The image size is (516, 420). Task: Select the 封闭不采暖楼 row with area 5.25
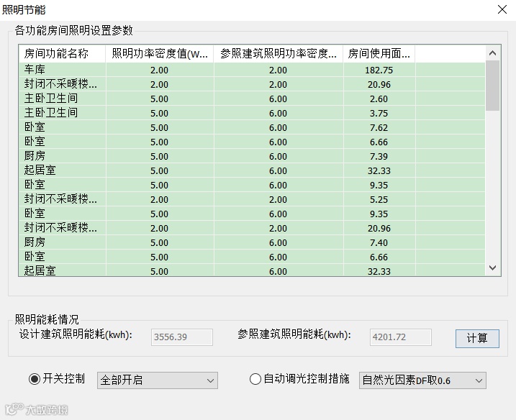[x=252, y=199]
